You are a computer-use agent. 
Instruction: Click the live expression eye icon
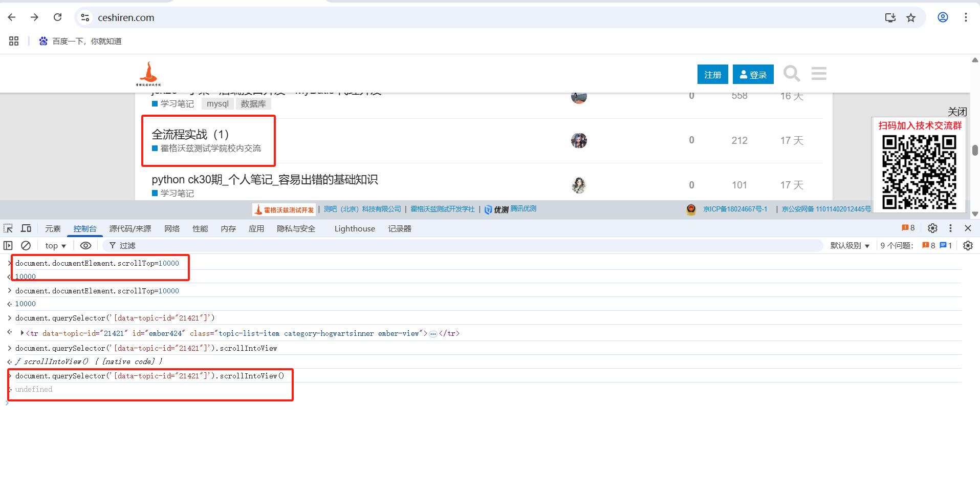(85, 246)
